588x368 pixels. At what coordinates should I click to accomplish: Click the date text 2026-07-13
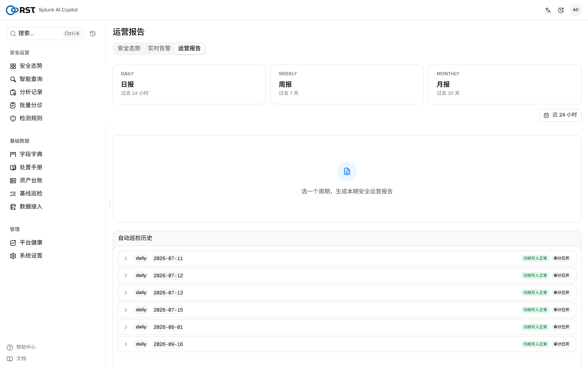(168, 293)
